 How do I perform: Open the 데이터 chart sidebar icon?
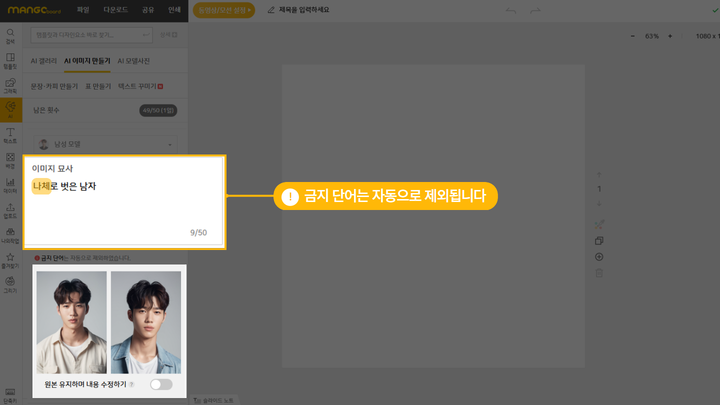pos(10,185)
